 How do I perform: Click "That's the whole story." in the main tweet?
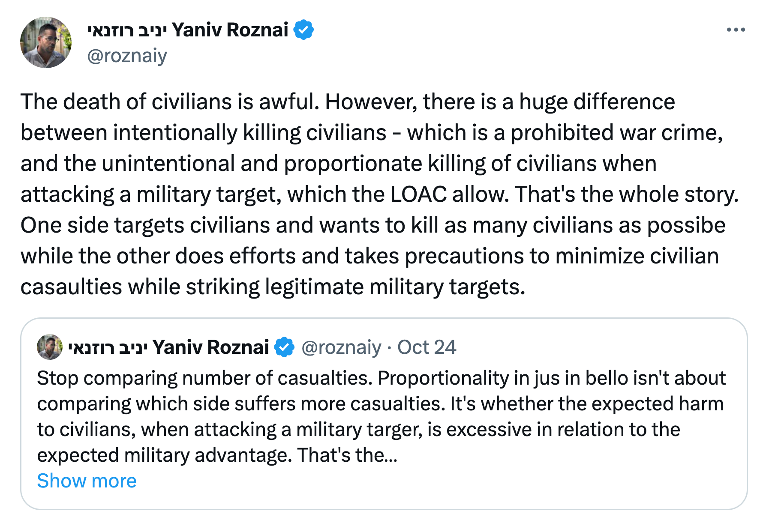[627, 194]
